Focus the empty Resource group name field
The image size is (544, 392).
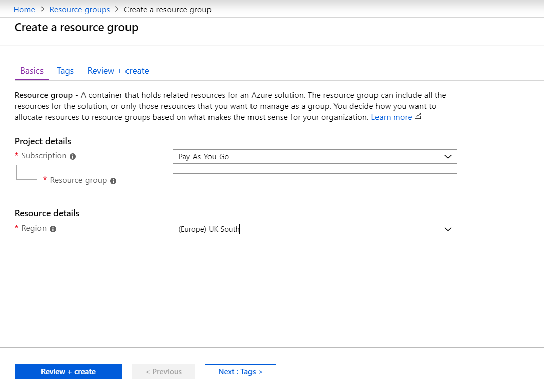click(314, 181)
